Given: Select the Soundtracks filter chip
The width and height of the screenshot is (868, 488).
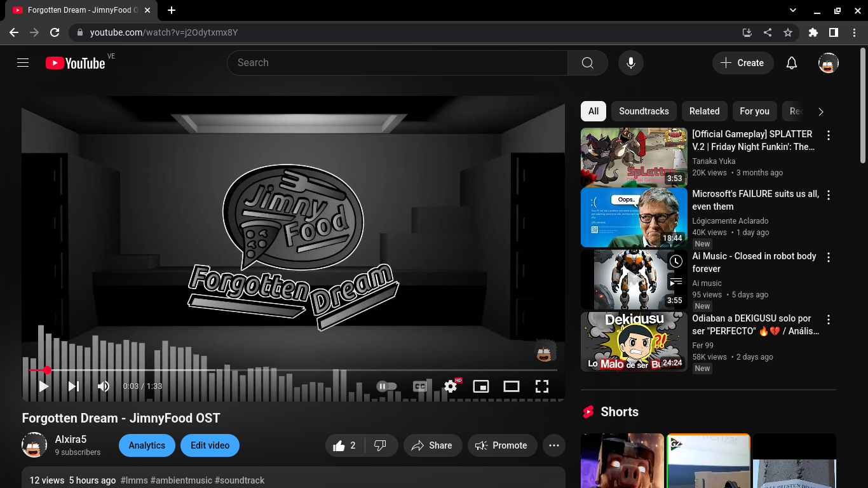Looking at the screenshot, I should tap(644, 111).
